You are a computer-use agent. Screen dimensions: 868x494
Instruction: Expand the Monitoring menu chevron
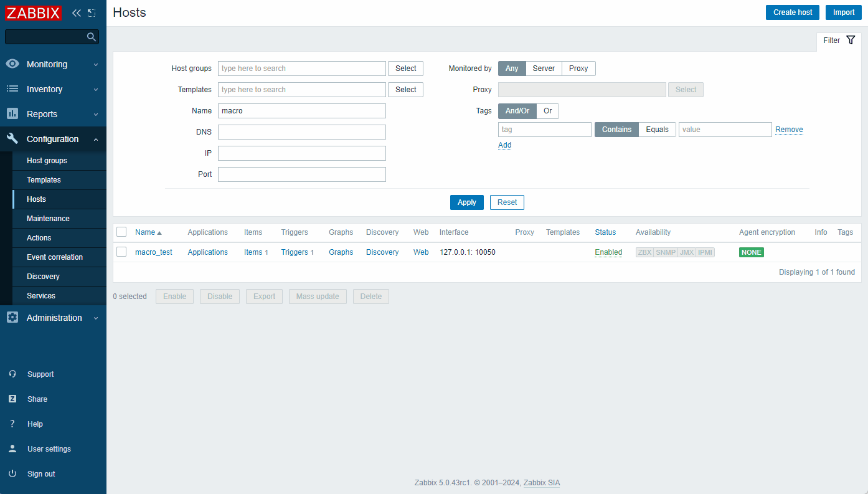[x=96, y=65]
